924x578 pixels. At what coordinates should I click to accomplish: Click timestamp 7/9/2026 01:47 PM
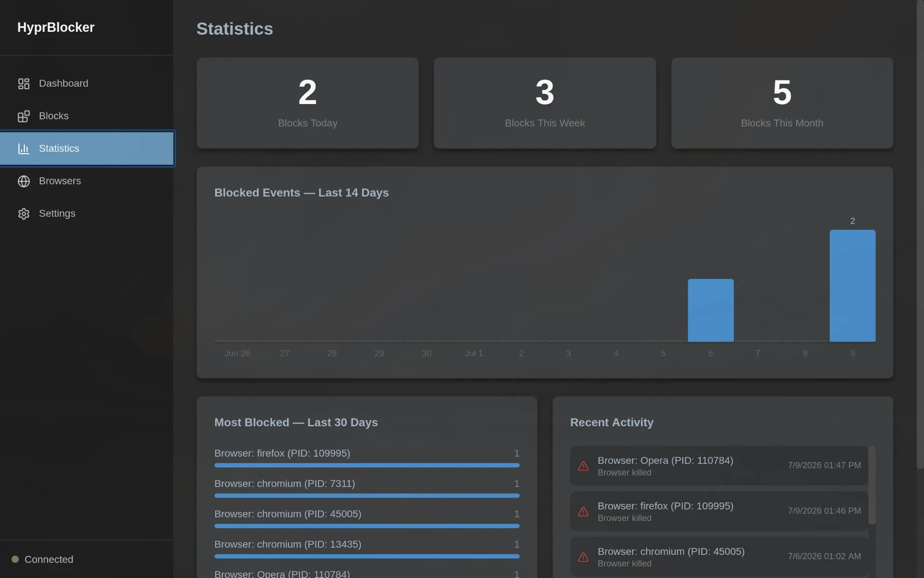point(824,465)
